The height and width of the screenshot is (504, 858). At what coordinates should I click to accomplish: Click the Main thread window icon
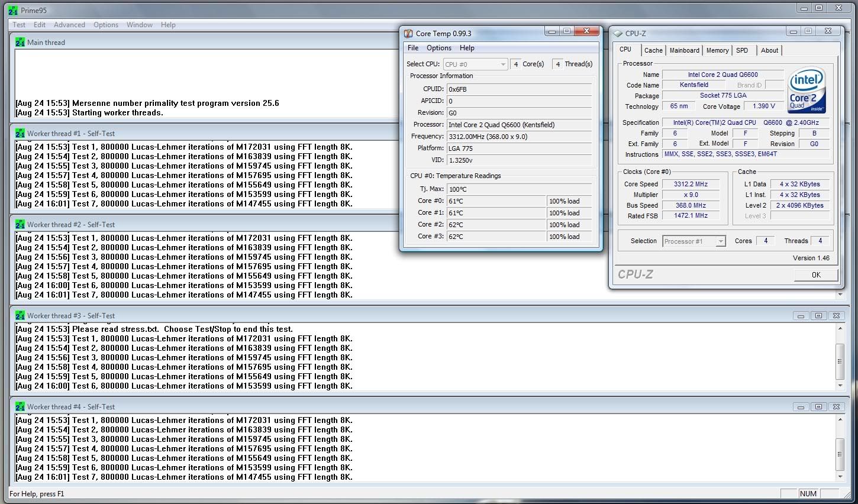(x=20, y=43)
